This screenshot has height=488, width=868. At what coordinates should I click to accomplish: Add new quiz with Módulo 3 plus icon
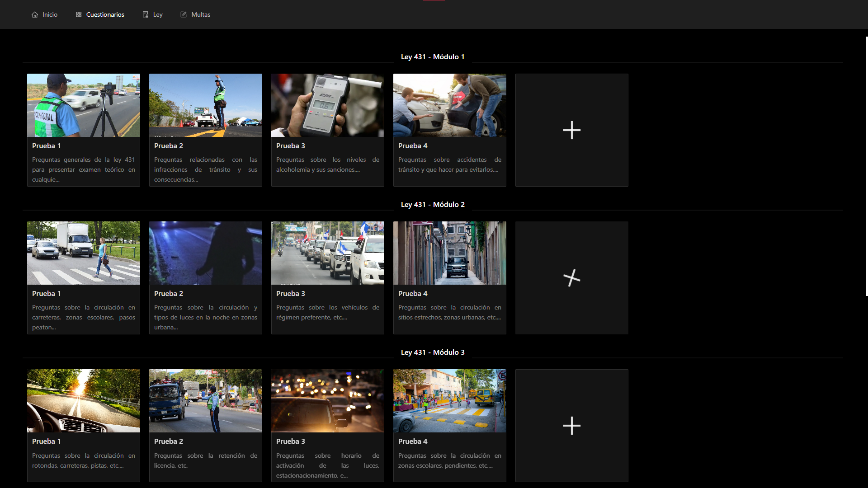(x=571, y=426)
